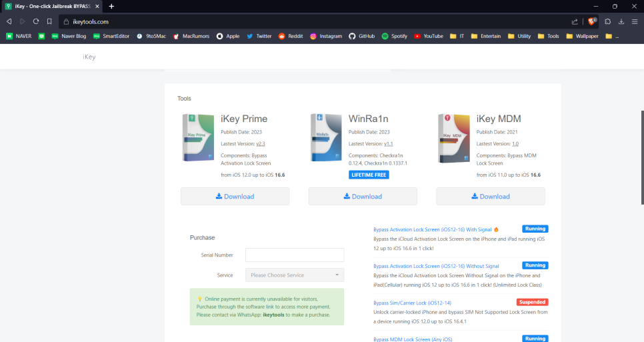Open Bypass Sim/Carrier Lock link

coord(413,303)
